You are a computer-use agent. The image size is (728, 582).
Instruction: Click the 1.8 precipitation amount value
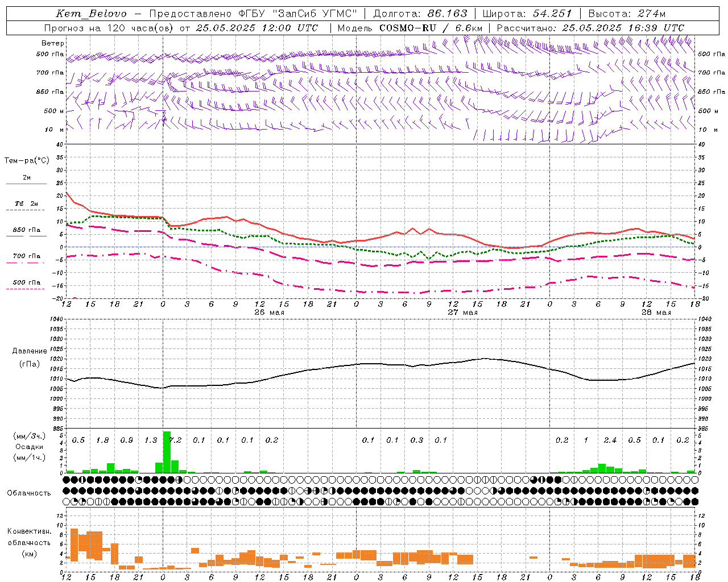point(102,440)
